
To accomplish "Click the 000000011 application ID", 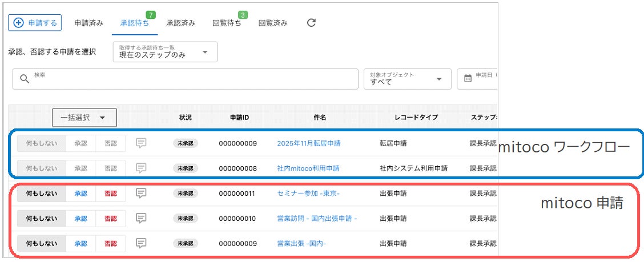I will (x=238, y=194).
